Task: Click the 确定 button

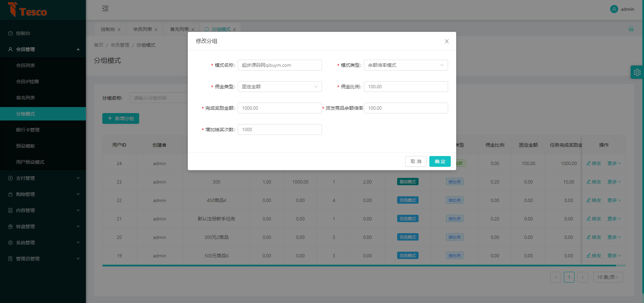Action: tap(440, 161)
